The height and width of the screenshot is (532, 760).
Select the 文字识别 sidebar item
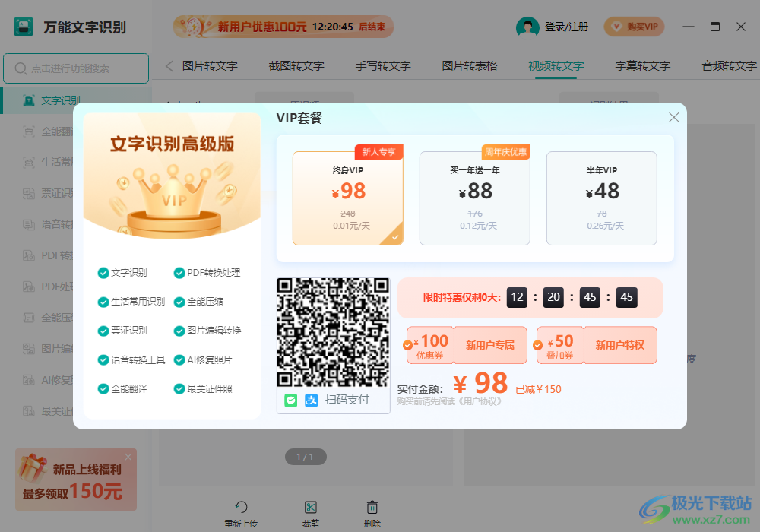click(x=76, y=100)
